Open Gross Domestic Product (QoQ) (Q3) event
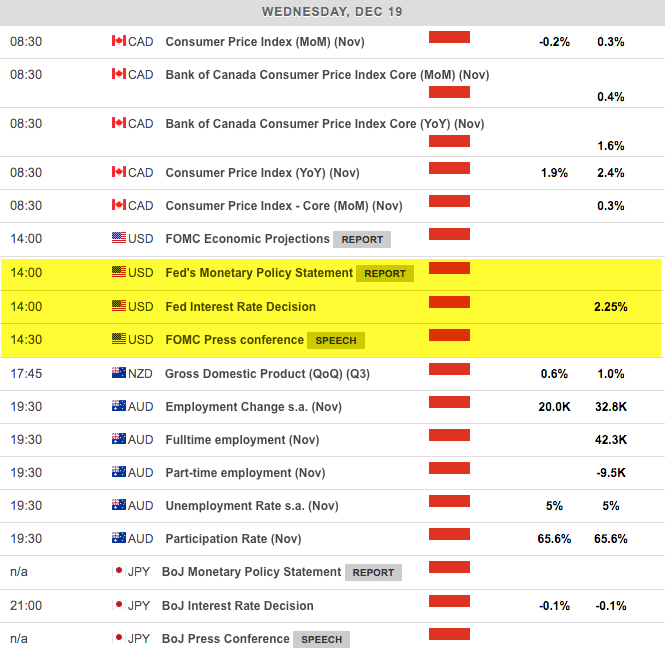Screen dimensions: 665x654 267,373
